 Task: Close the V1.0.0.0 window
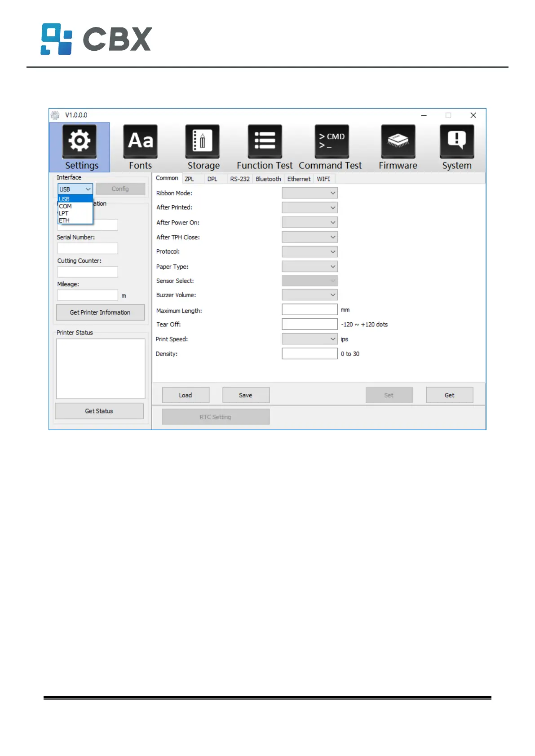pyautogui.click(x=473, y=115)
